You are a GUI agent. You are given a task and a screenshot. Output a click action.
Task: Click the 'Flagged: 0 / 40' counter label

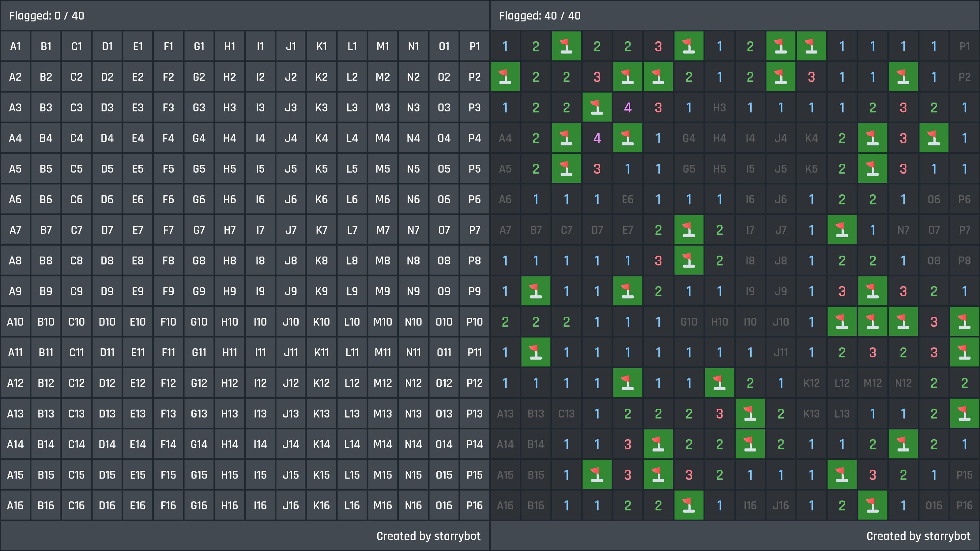point(47,16)
